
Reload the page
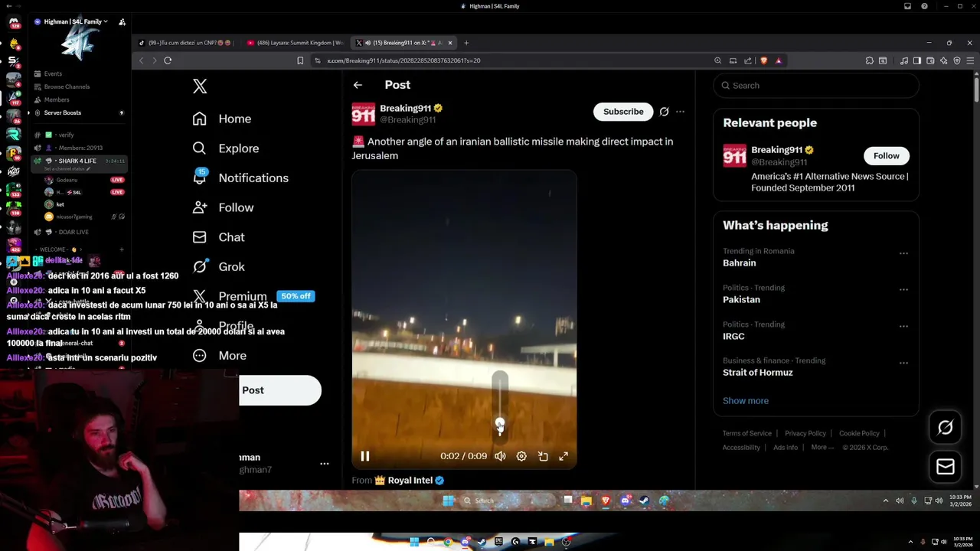[x=168, y=60]
